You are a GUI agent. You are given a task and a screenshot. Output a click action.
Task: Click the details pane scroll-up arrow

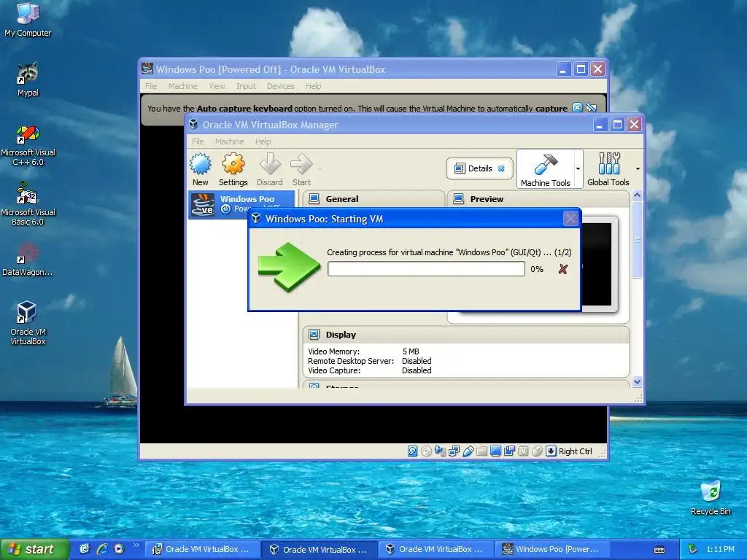pos(637,195)
